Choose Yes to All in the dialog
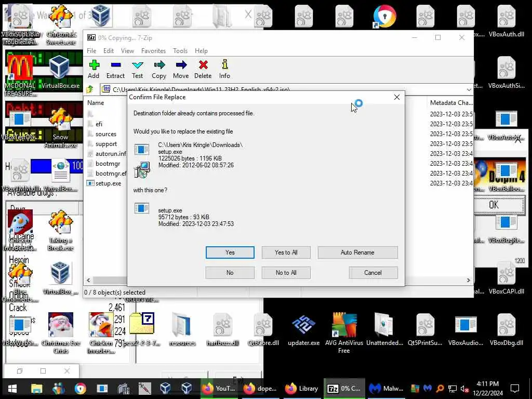The height and width of the screenshot is (399, 532). pyautogui.click(x=286, y=252)
